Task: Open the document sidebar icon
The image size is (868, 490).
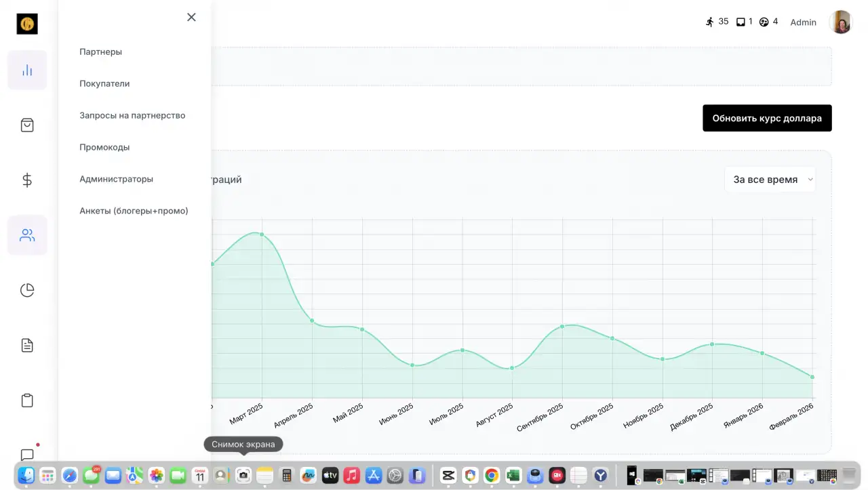Action: (27, 346)
